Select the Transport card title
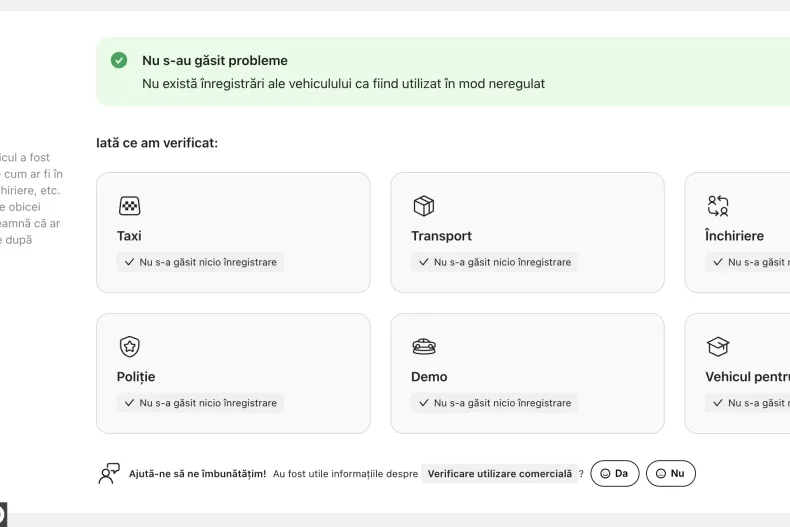This screenshot has height=527, width=790. [441, 236]
